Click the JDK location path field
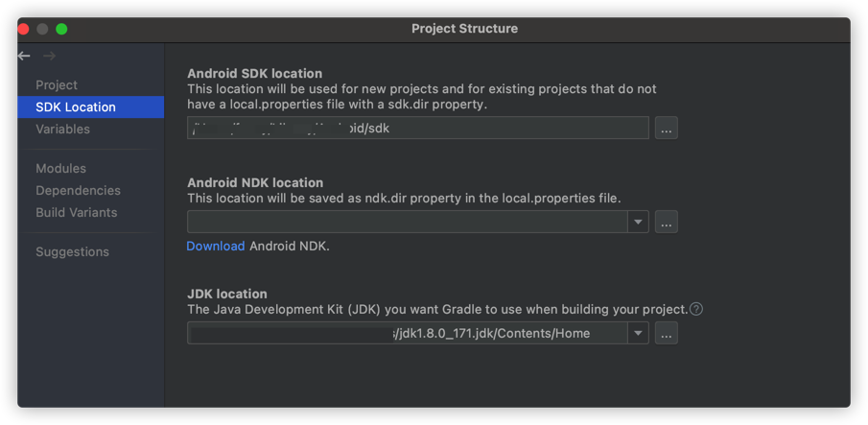The height and width of the screenshot is (425, 868). pyautogui.click(x=407, y=333)
